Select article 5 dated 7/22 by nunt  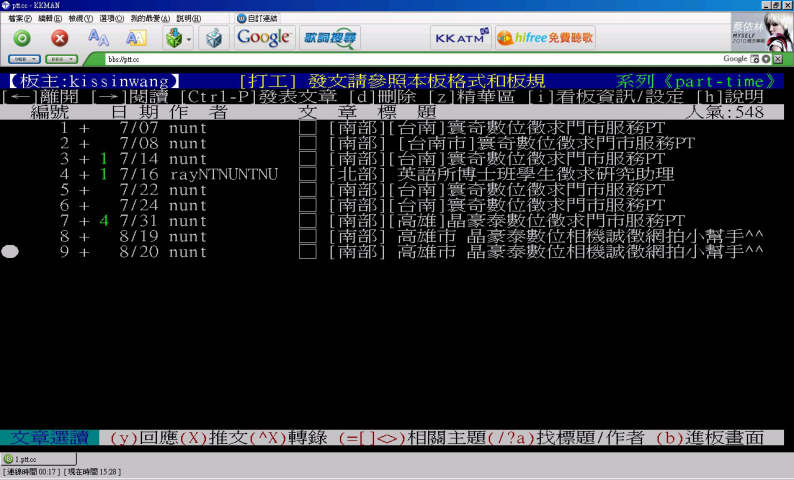pyautogui.click(x=392, y=190)
